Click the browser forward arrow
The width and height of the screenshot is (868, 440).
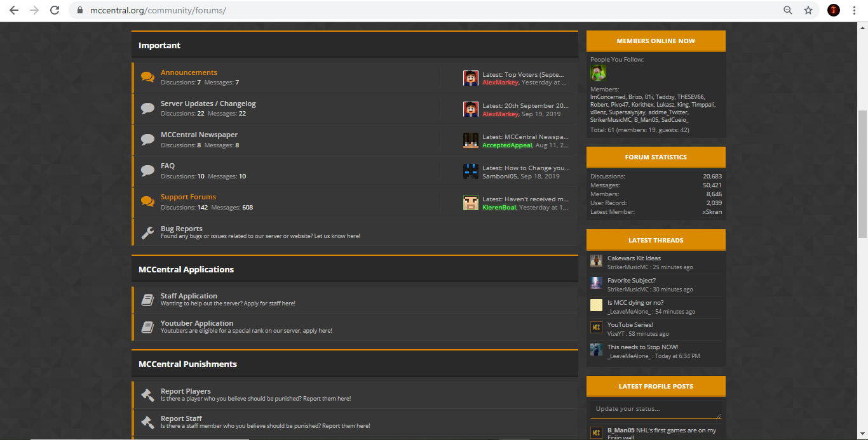[34, 10]
